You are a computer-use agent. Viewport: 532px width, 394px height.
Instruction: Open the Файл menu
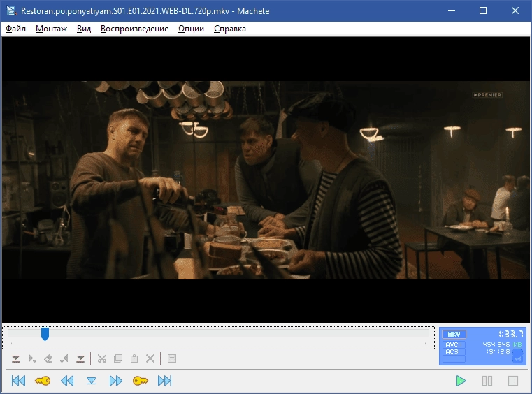pos(15,29)
